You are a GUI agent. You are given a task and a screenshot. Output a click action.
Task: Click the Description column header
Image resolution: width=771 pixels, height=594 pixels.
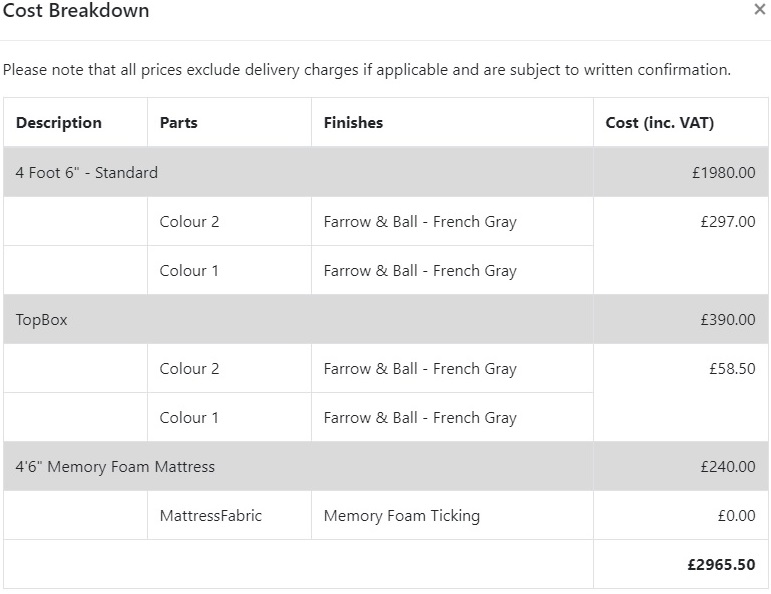(59, 123)
